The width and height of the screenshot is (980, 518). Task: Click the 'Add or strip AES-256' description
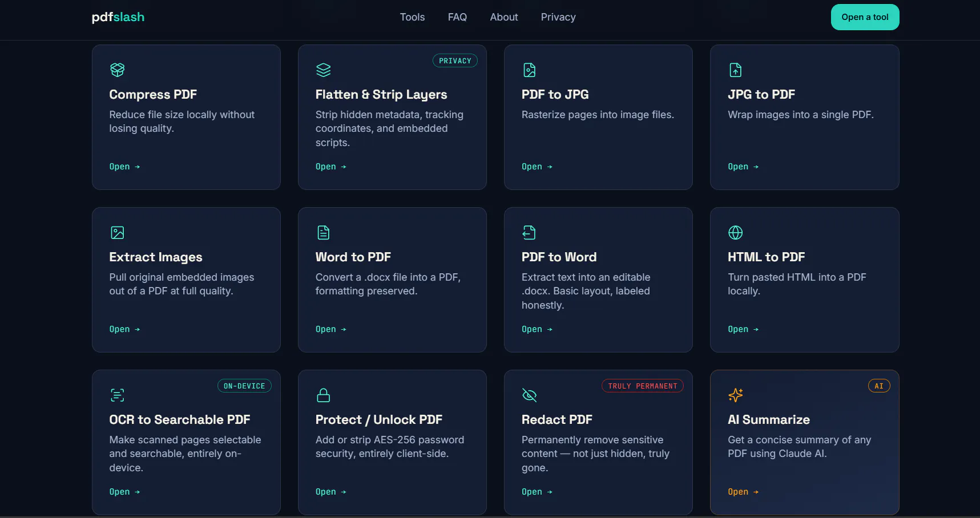(390, 447)
